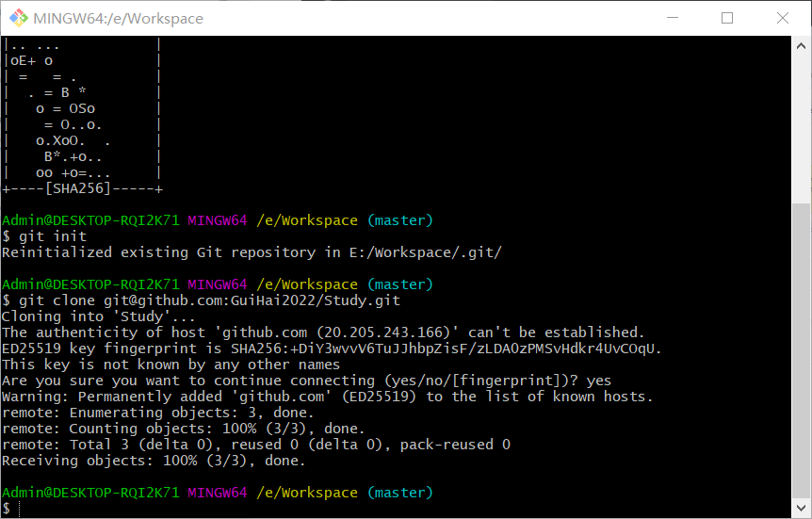Click the '$ git init' command line
The image size is (812, 519).
point(44,236)
